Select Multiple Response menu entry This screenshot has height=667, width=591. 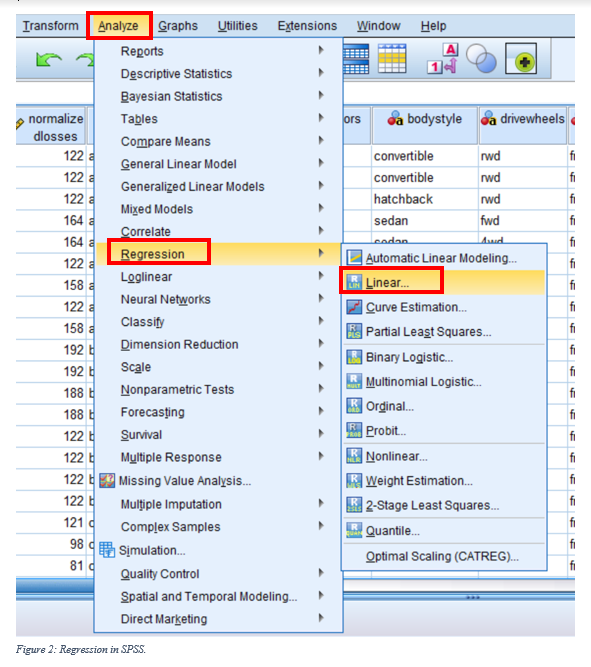[218, 457]
